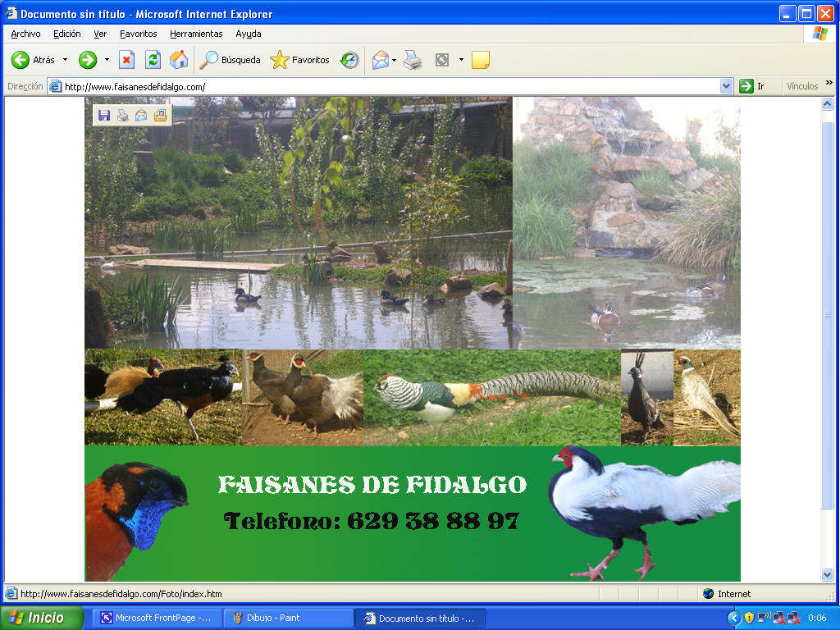Click the yellow note icon in the toolbar
The image size is (840, 630).
coord(481,60)
